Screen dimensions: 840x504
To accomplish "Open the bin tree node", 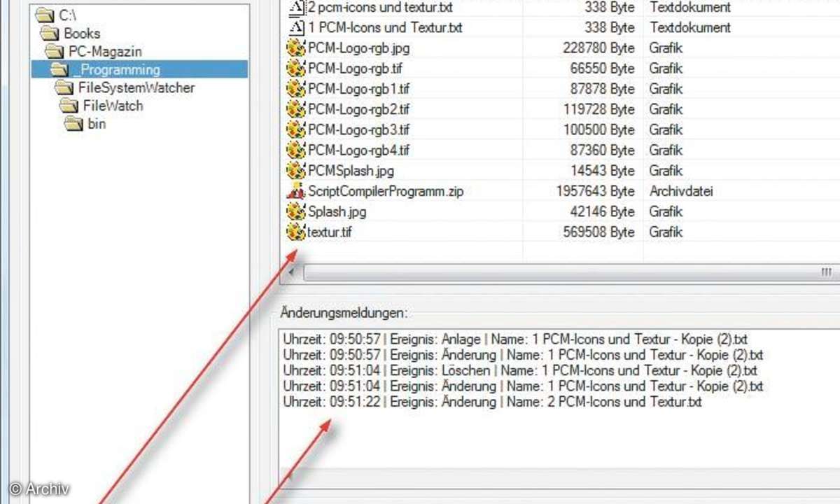I will click(x=97, y=124).
